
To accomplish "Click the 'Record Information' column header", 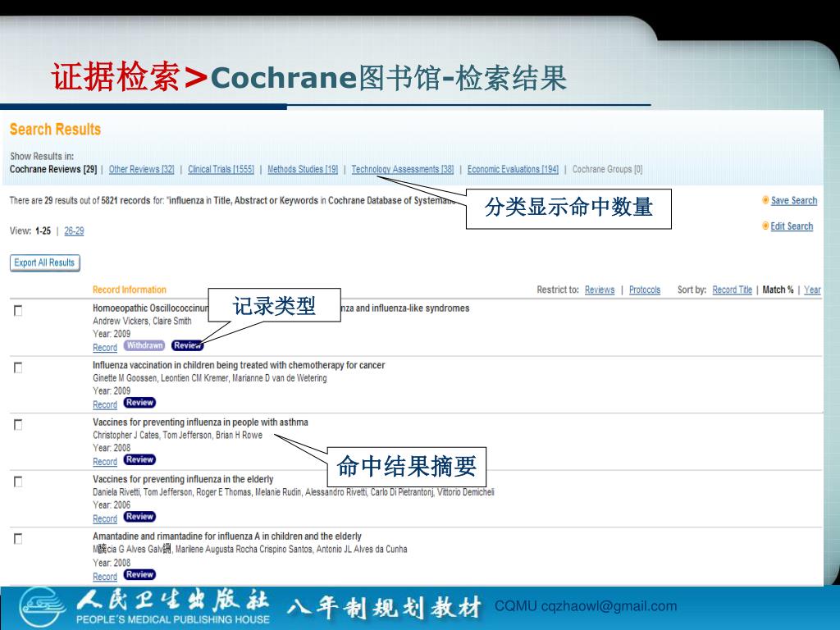I will tap(130, 290).
